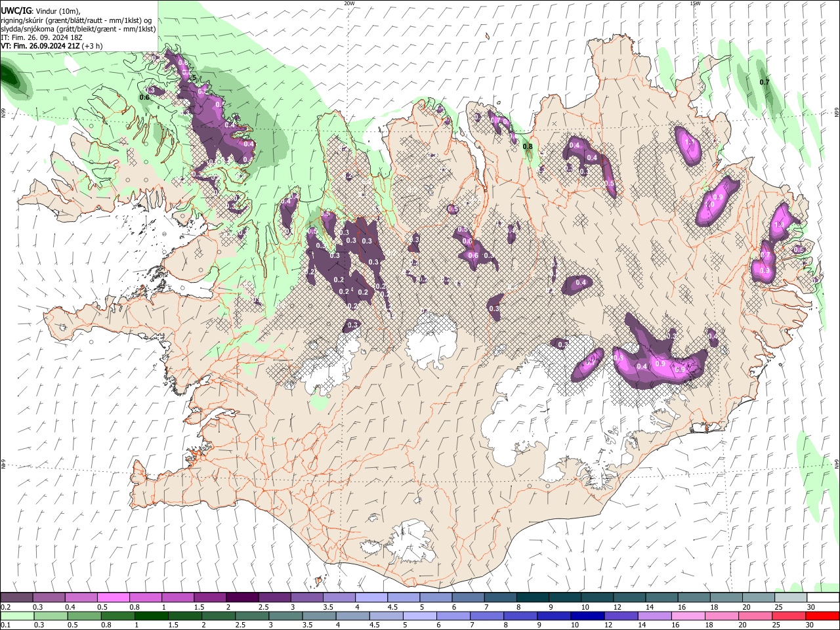Click the 'rigning/skúrir' legend description line
The image size is (840, 630).
tap(76, 20)
